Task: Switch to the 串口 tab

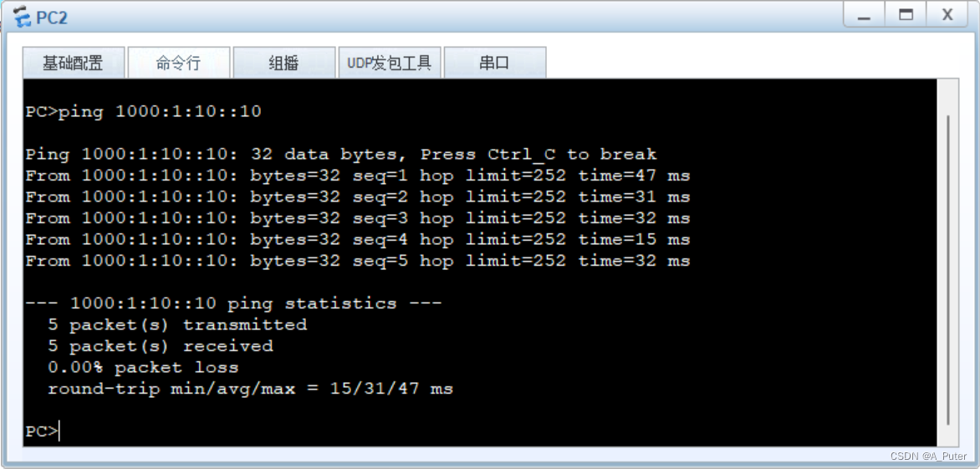Action: coord(494,64)
